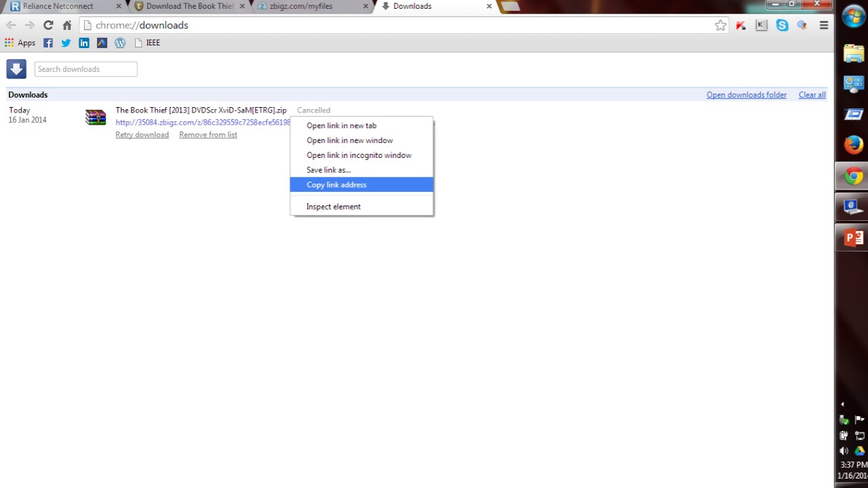Click the Skype extension icon
Image resolution: width=868 pixels, height=488 pixels.
pos(782,25)
